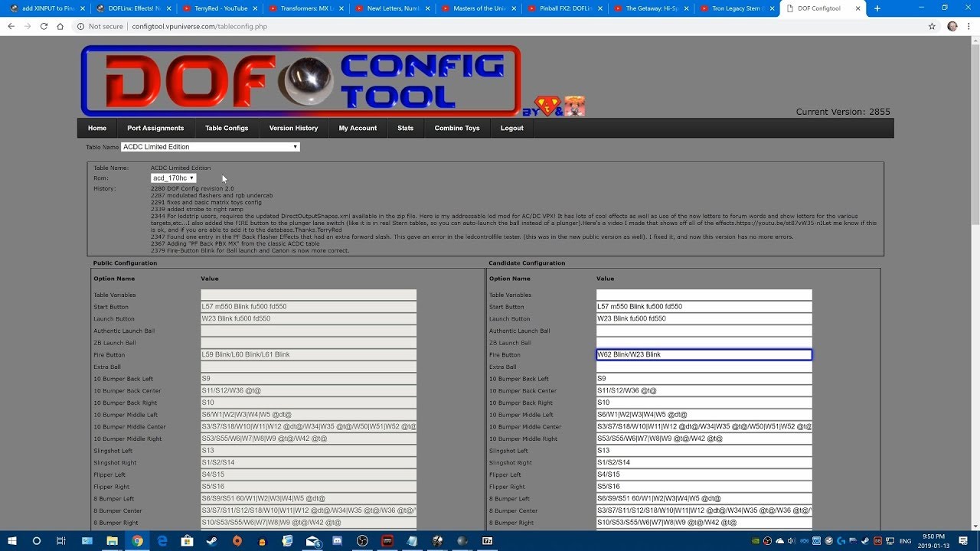The image size is (980, 551).
Task: Open Microsoft Store from the taskbar
Action: (x=187, y=540)
